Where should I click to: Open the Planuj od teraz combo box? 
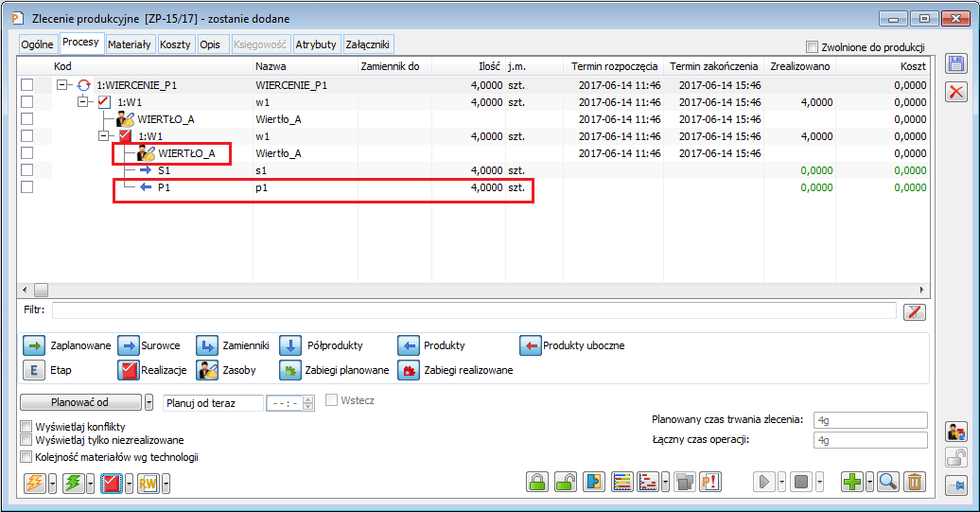(x=213, y=403)
